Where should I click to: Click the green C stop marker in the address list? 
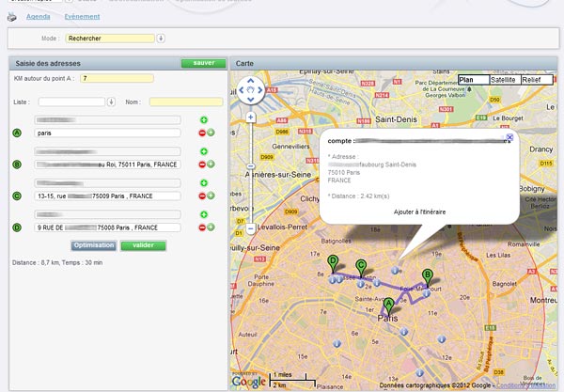coord(17,196)
